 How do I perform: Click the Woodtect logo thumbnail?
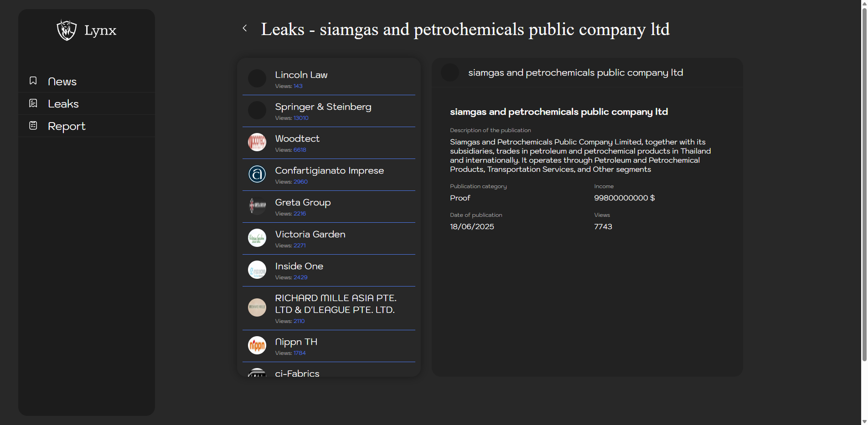(257, 142)
